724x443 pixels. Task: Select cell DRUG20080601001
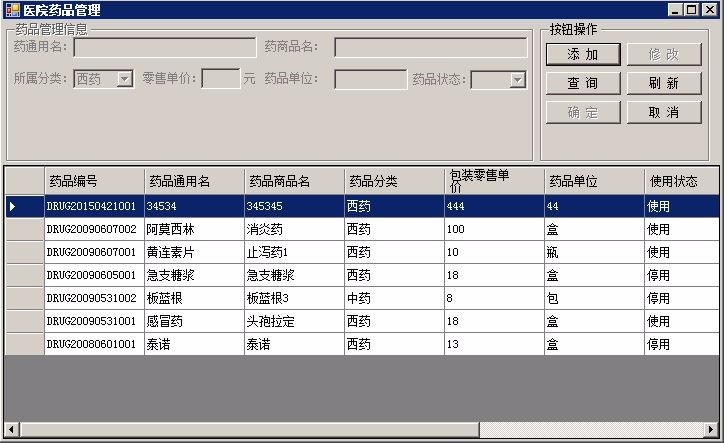[95, 344]
